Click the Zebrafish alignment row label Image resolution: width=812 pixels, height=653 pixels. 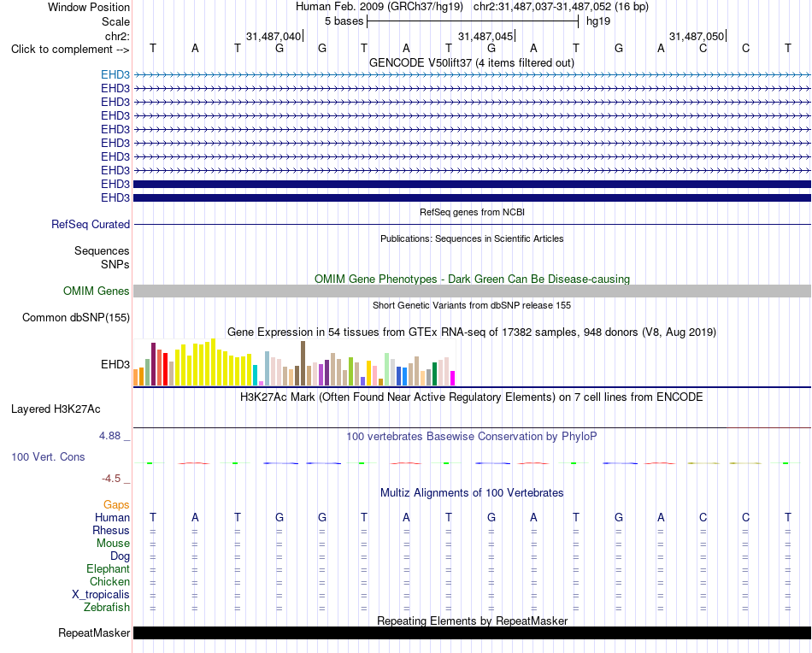point(107,607)
